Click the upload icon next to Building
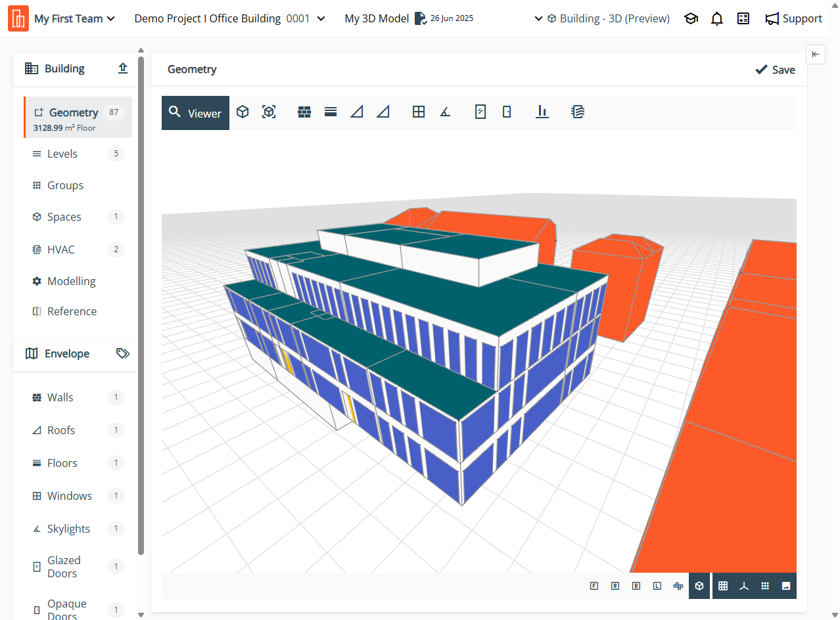 pos(123,68)
